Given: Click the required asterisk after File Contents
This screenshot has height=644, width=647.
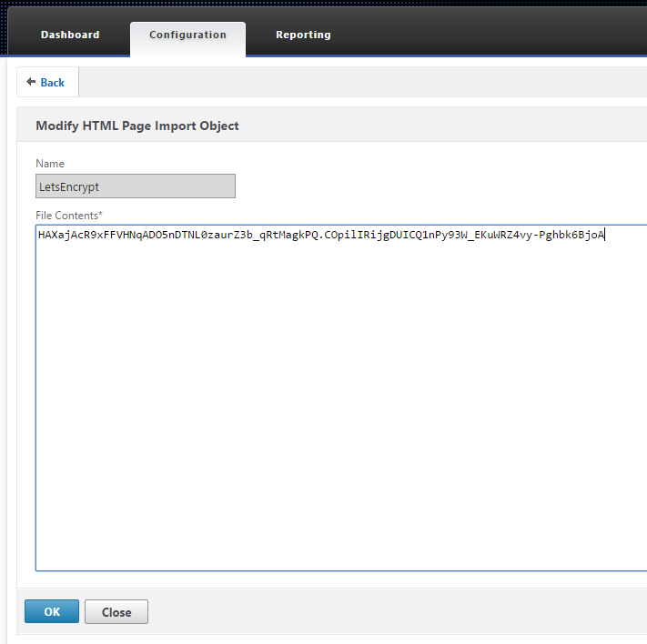Looking at the screenshot, I should coord(101,214).
